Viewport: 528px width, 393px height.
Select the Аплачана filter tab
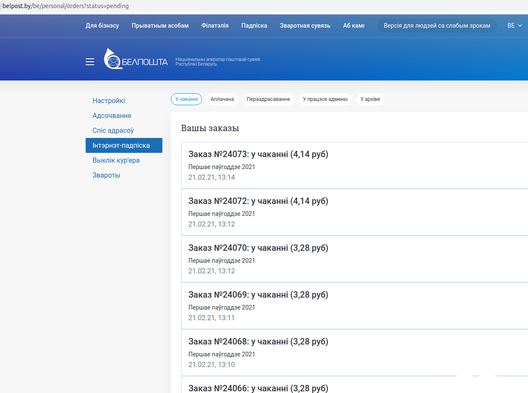(x=222, y=99)
